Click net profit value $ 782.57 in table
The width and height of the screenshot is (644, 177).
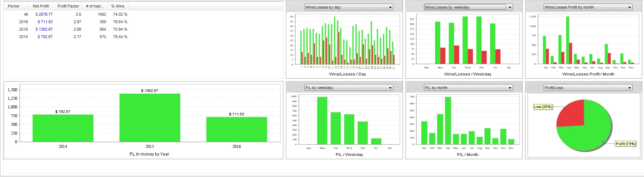pyautogui.click(x=45, y=37)
